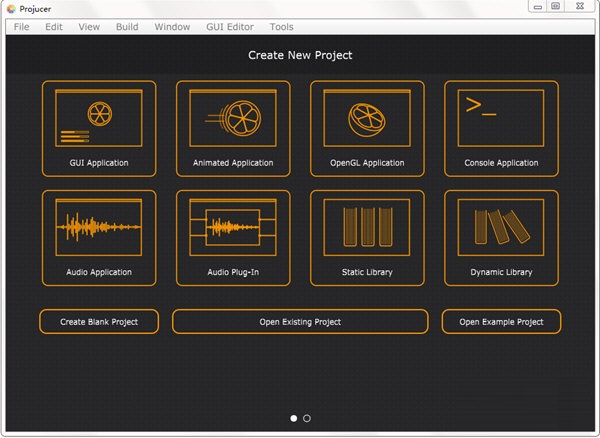Viewport: 600px width, 438px height.
Task: Click the Console Application label
Action: tap(501, 163)
